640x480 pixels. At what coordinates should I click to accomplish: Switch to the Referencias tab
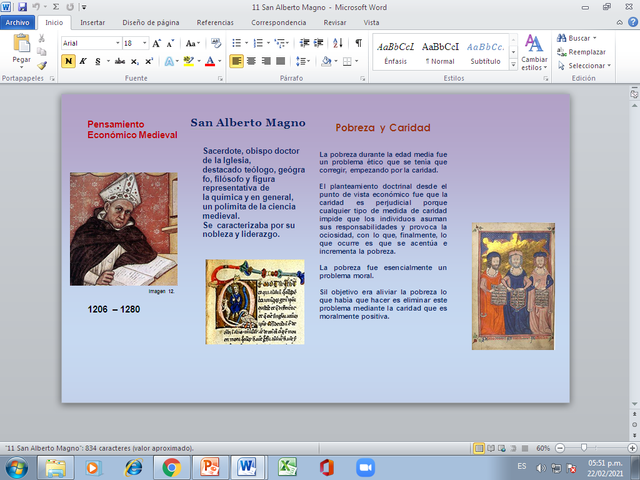click(x=215, y=22)
